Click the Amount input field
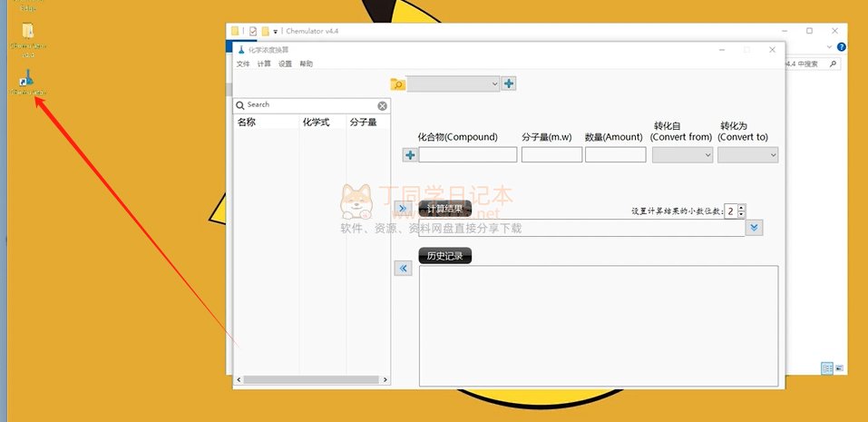 615,155
